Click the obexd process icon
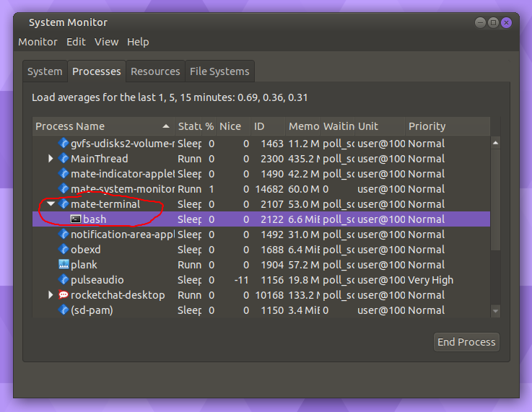This screenshot has height=412, width=532. tap(64, 250)
